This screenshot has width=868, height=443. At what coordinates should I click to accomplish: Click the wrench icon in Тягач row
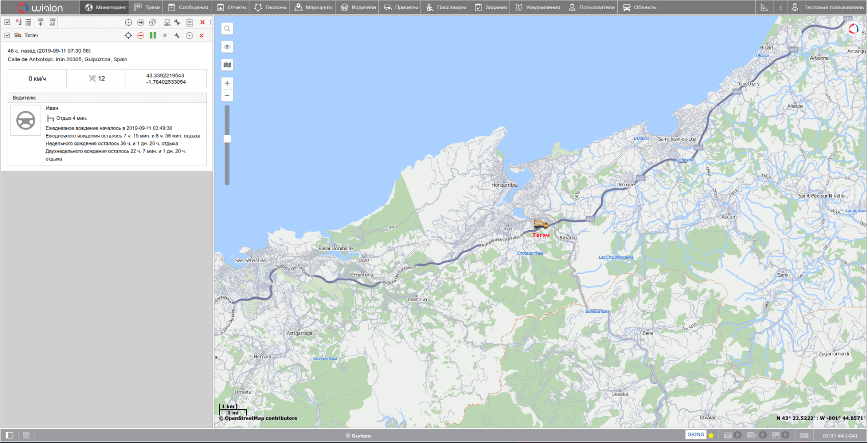177,36
